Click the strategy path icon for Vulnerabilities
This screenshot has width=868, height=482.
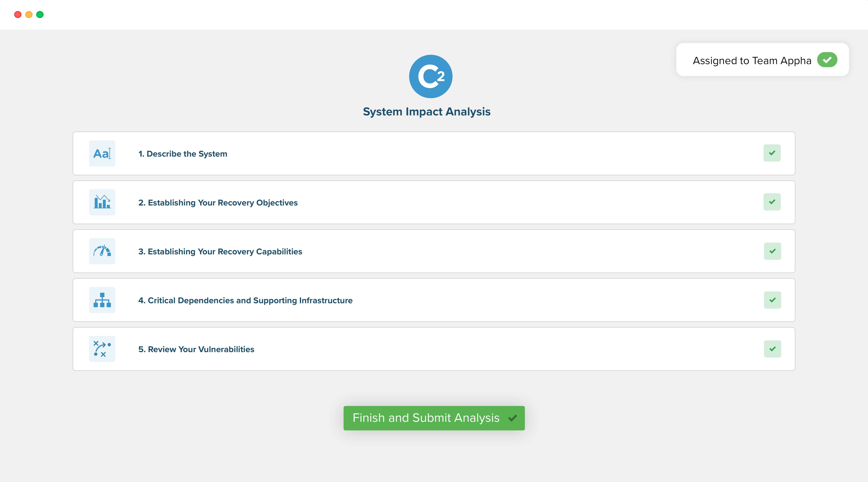(x=102, y=349)
